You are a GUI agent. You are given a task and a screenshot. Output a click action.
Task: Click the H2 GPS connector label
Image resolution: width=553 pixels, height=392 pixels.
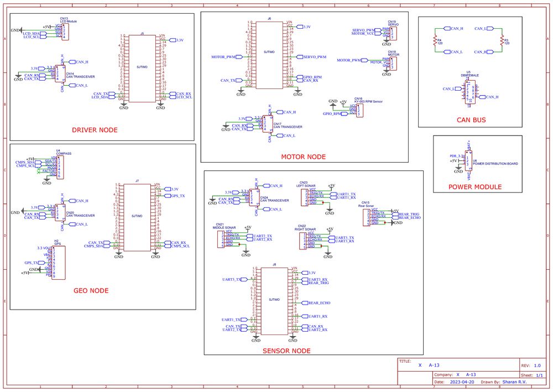point(58,242)
